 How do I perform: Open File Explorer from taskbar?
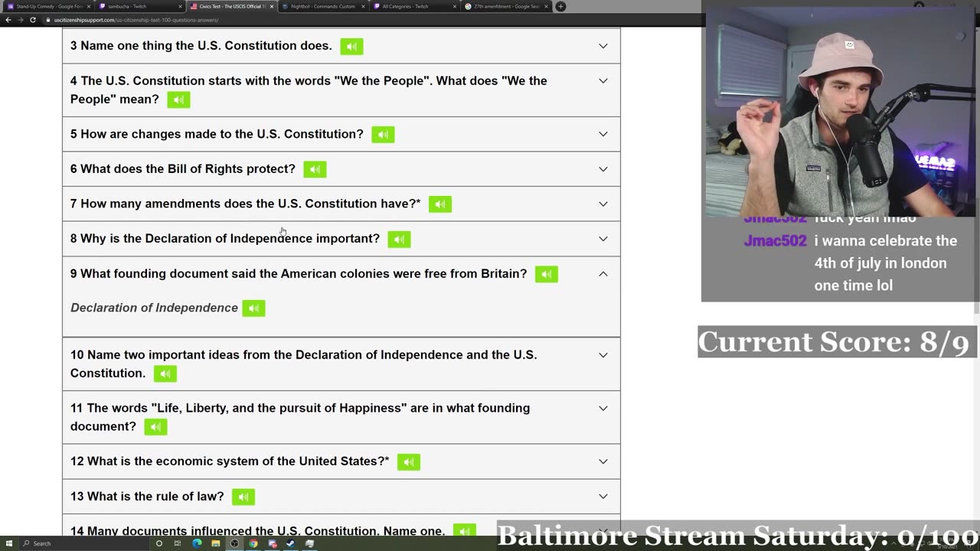click(215, 543)
